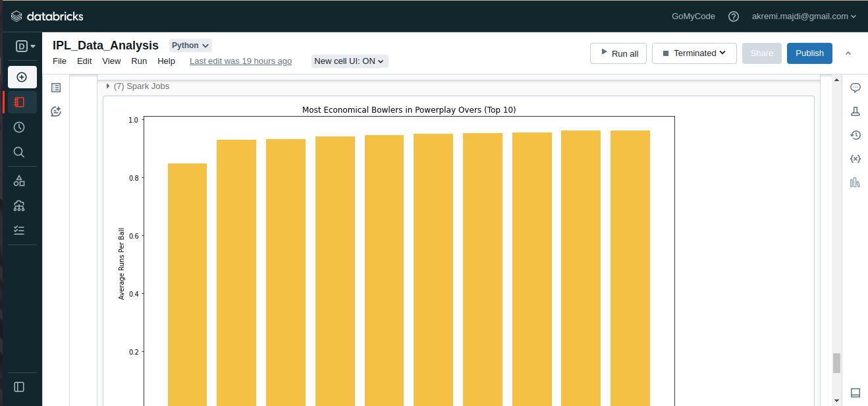Screen dimensions: 868x406
Task: Open the Workspace notebook icon in sidebar
Action: pyautogui.click(x=20, y=102)
